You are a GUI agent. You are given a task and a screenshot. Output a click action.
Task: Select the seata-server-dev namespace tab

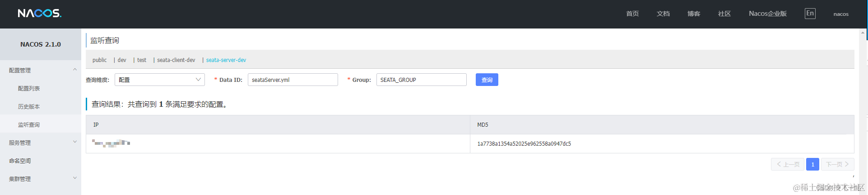tap(226, 60)
